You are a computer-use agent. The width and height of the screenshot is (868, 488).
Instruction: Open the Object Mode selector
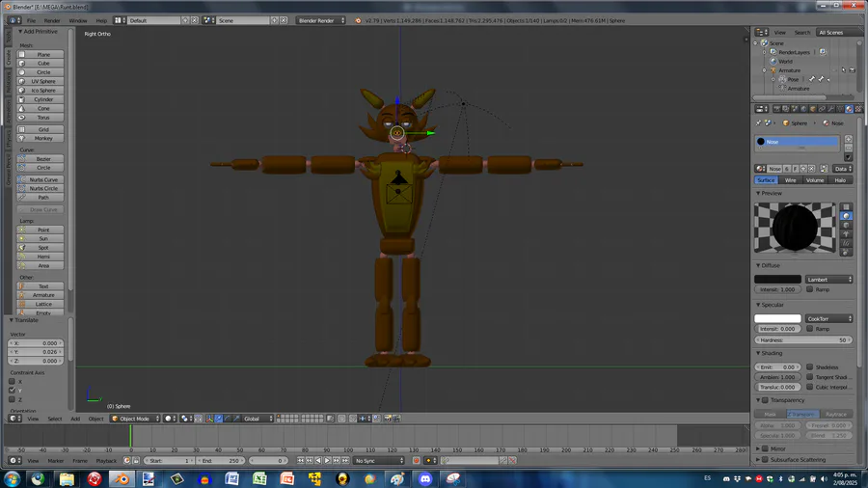136,419
